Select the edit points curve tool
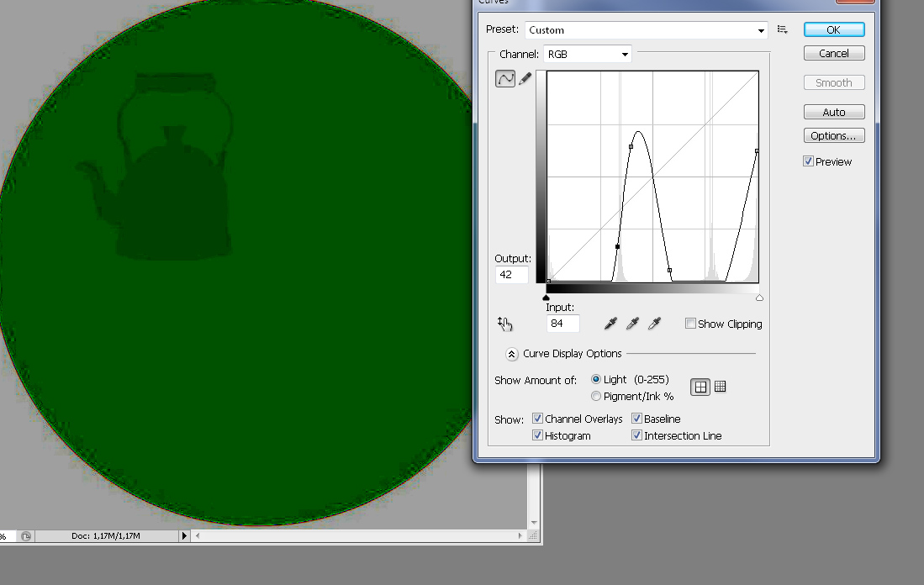 click(505, 78)
